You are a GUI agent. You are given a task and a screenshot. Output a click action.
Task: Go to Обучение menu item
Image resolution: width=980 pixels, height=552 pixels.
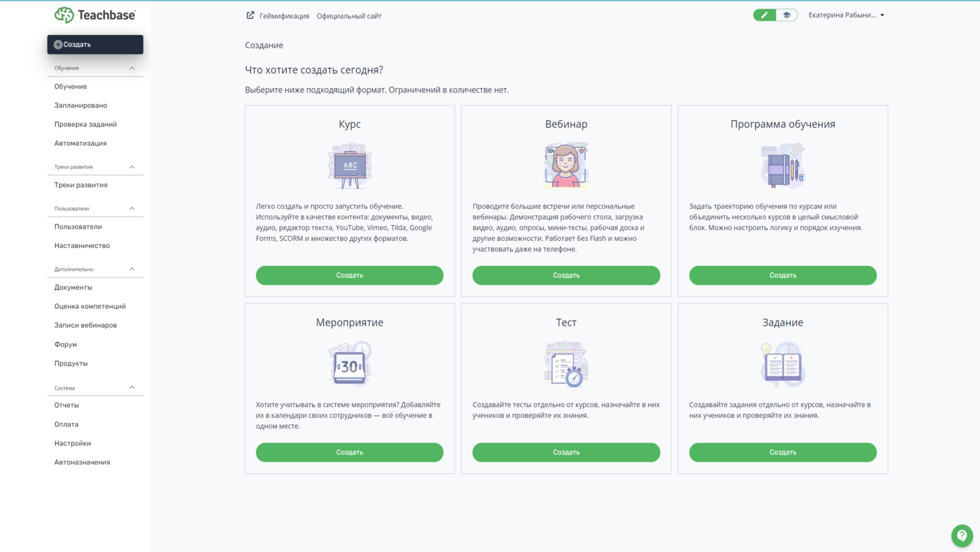pos(70,87)
